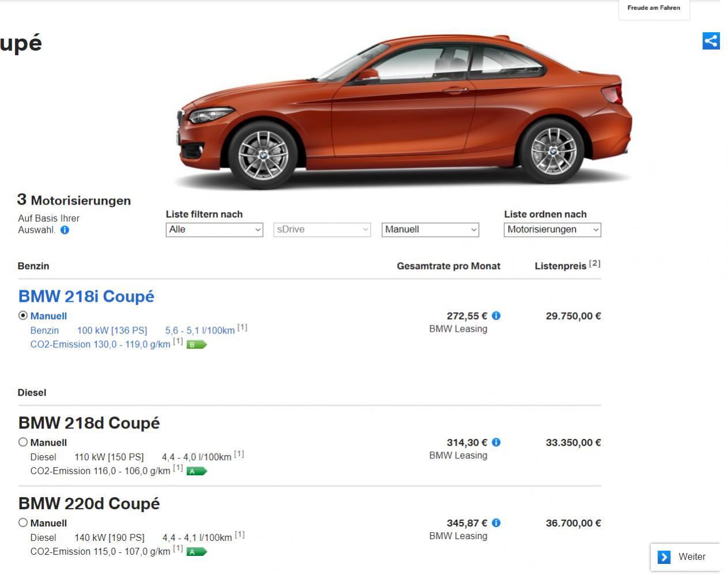Click BMW 220d Coupé heading
Image resolution: width=728 pixels, height=576 pixels.
(89, 504)
